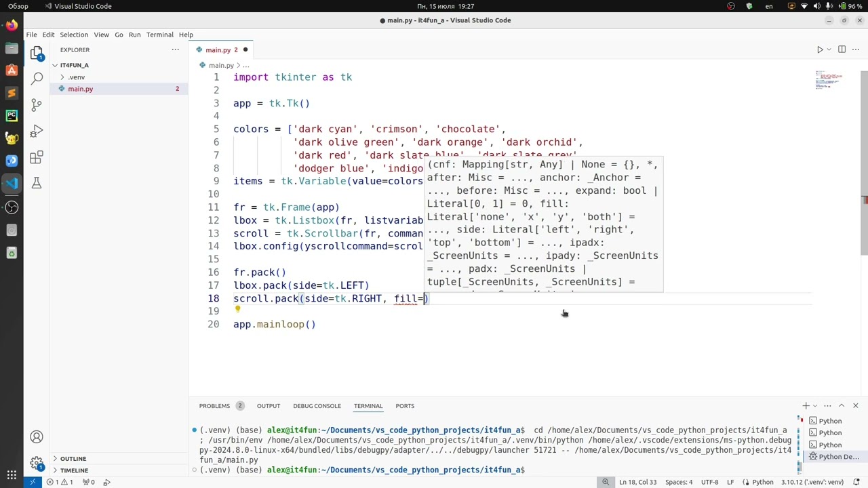Screen dimensions: 868x488
Task: Click Ln 18, Col 33 status item
Action: click(637, 482)
